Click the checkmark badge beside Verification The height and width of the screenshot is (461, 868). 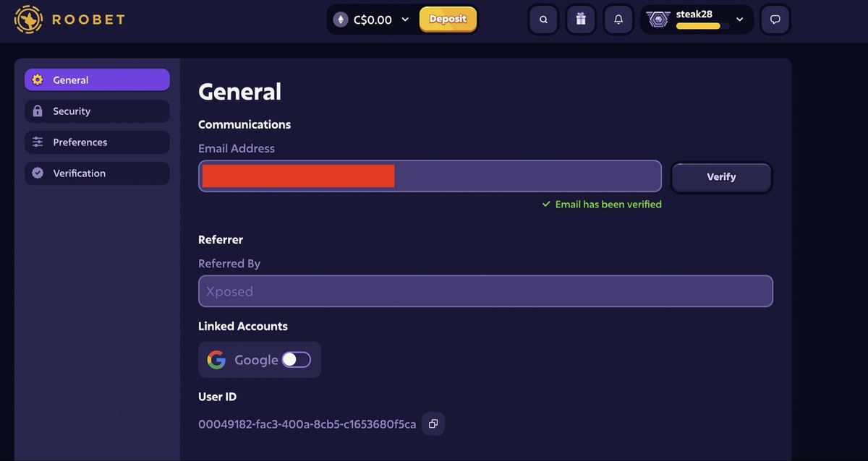38,173
